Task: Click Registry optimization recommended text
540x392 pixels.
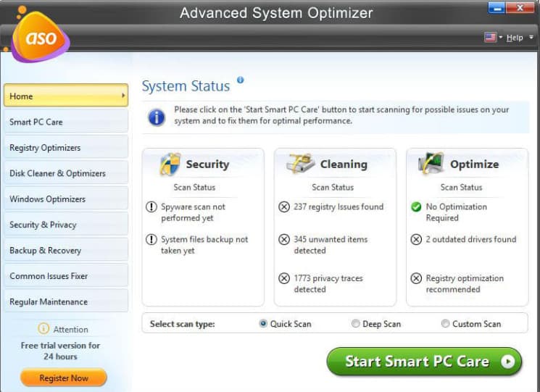Action: 465,283
